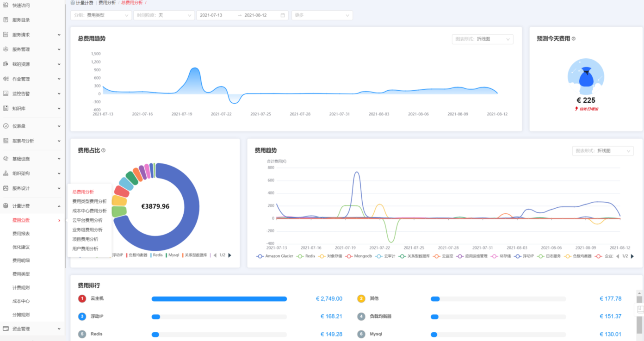The image size is (644, 341).
Task: Toggle 对象存储 series in trend legend
Action: [331, 256]
